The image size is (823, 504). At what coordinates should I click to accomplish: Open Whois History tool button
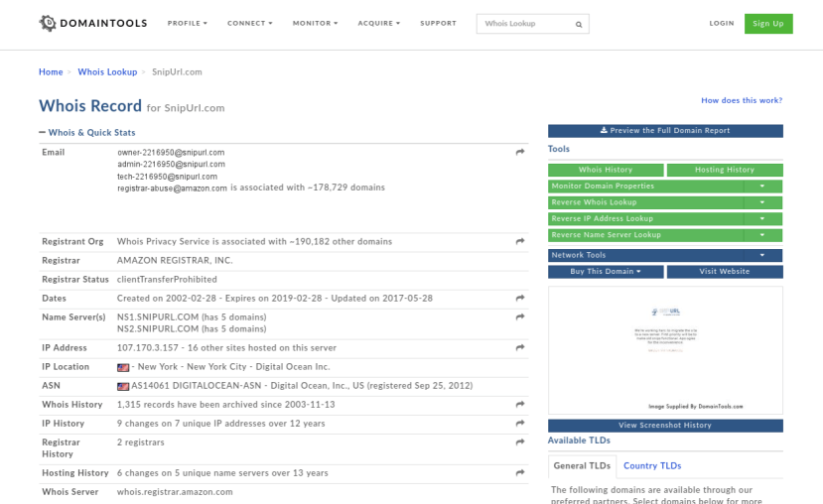click(606, 170)
